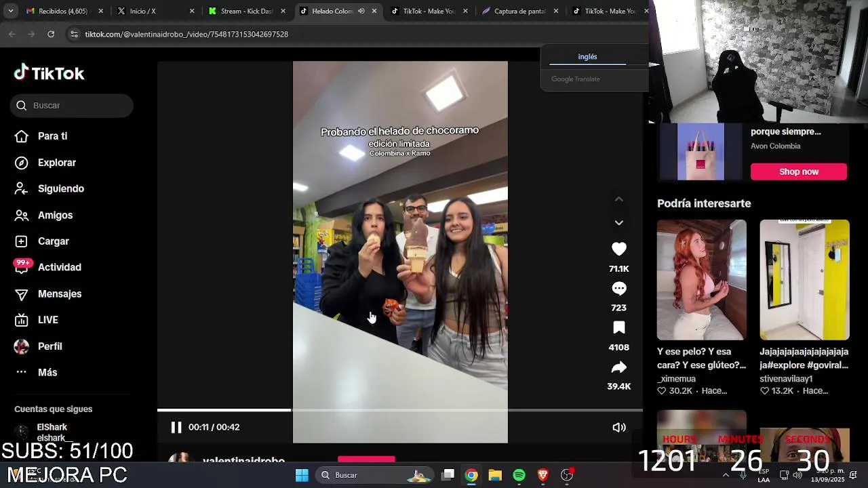This screenshot has height=488, width=868.
Task: Open the Siguiendo feed
Action: point(50,189)
